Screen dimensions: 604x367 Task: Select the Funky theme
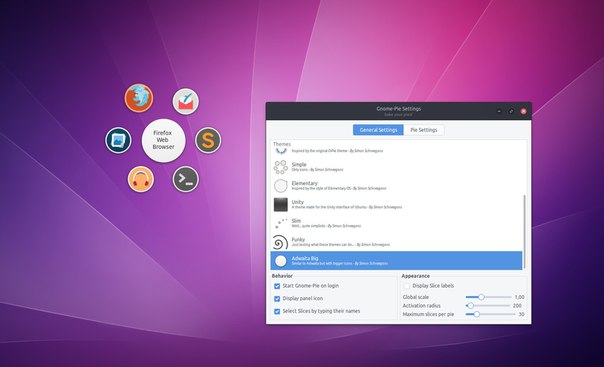click(397, 242)
